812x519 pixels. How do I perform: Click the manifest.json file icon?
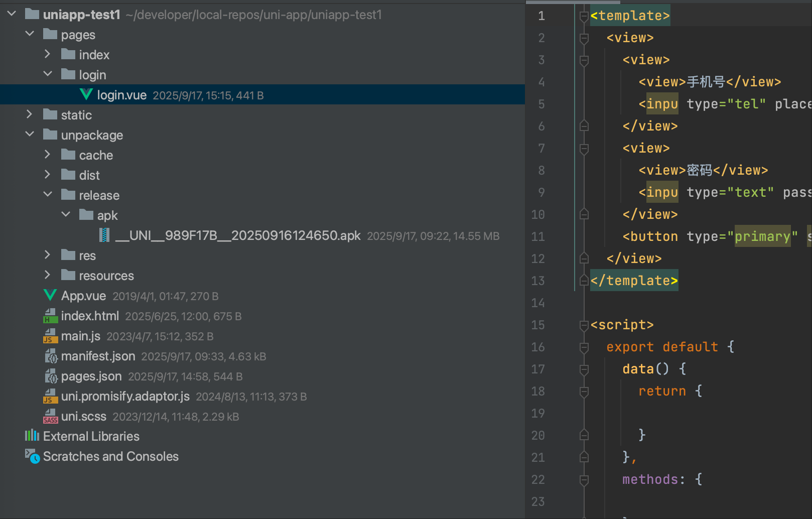pos(51,356)
